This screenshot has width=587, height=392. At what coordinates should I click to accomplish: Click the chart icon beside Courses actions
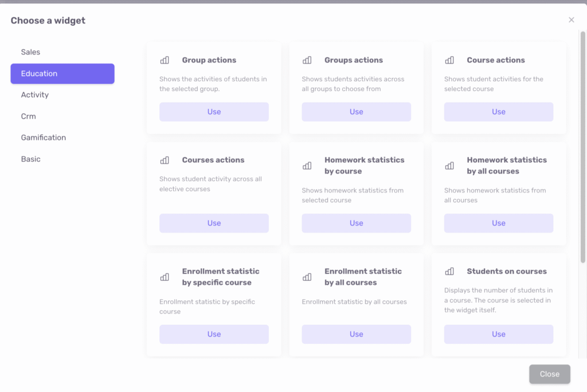(165, 160)
